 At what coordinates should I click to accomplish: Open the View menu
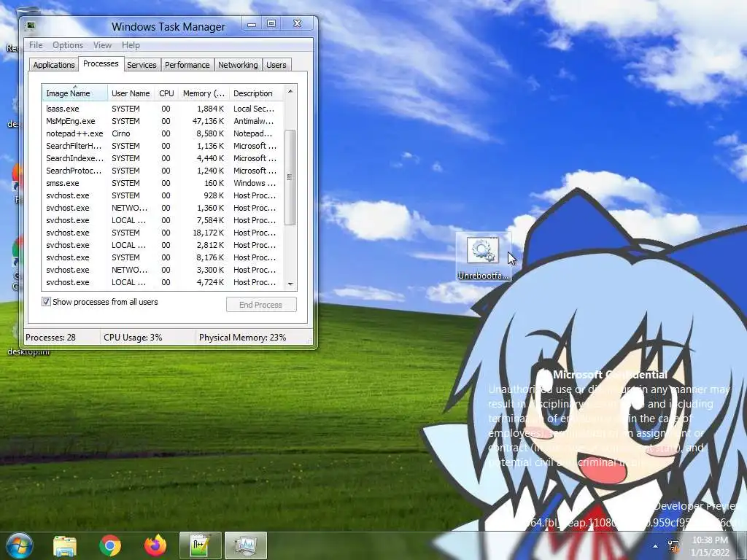point(102,45)
